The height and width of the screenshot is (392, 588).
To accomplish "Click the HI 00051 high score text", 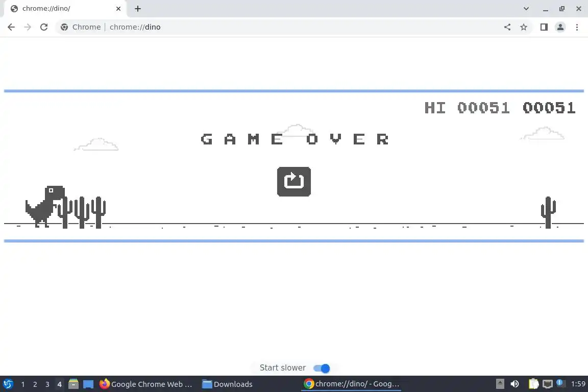I will point(467,108).
